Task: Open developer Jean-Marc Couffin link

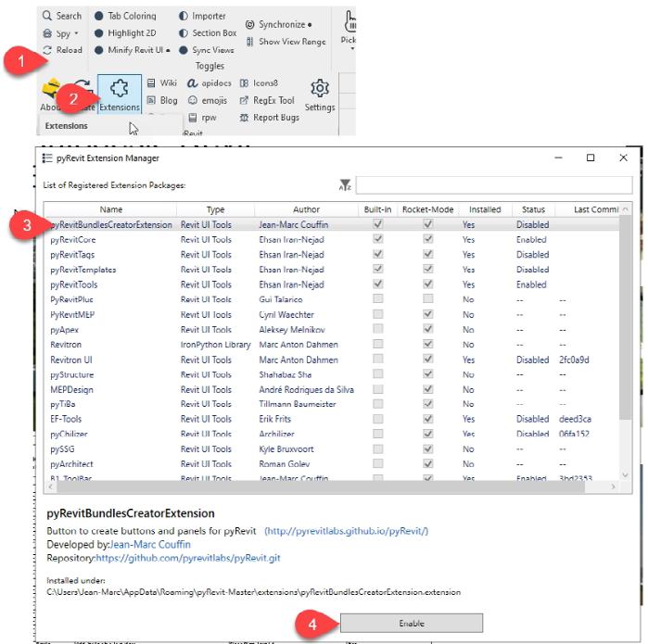Action: (x=150, y=545)
